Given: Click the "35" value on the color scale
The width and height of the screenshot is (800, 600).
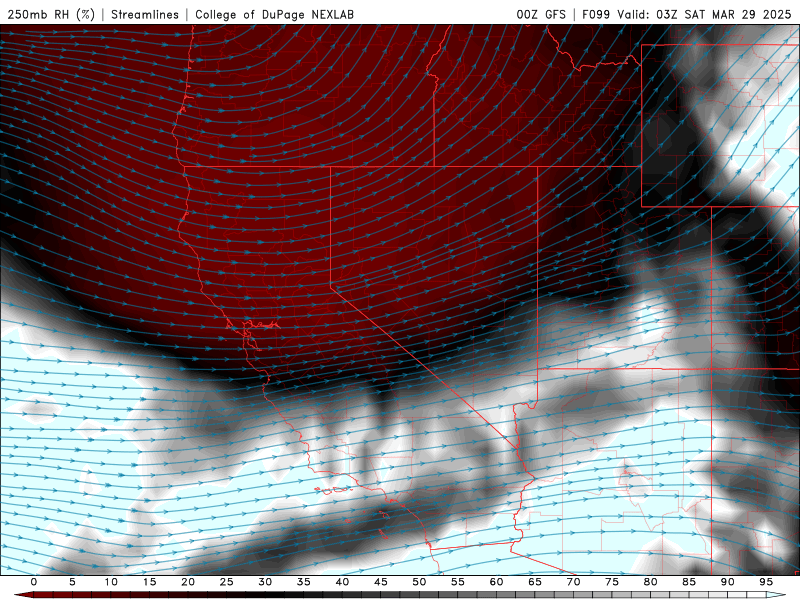Looking at the screenshot, I should coord(304,582).
